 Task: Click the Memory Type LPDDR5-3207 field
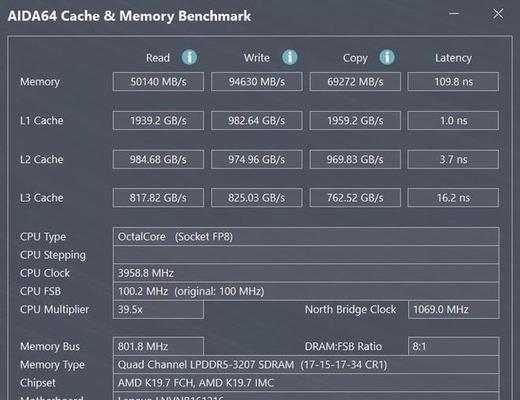[306, 364]
